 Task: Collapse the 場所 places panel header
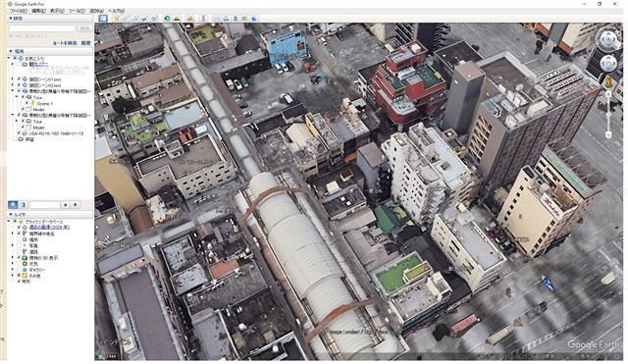pos(50,51)
